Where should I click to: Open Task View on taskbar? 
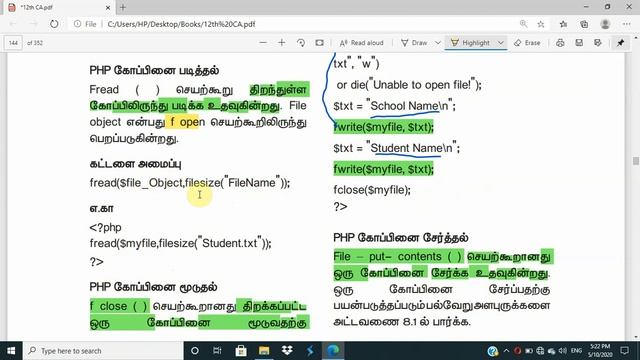(217, 351)
